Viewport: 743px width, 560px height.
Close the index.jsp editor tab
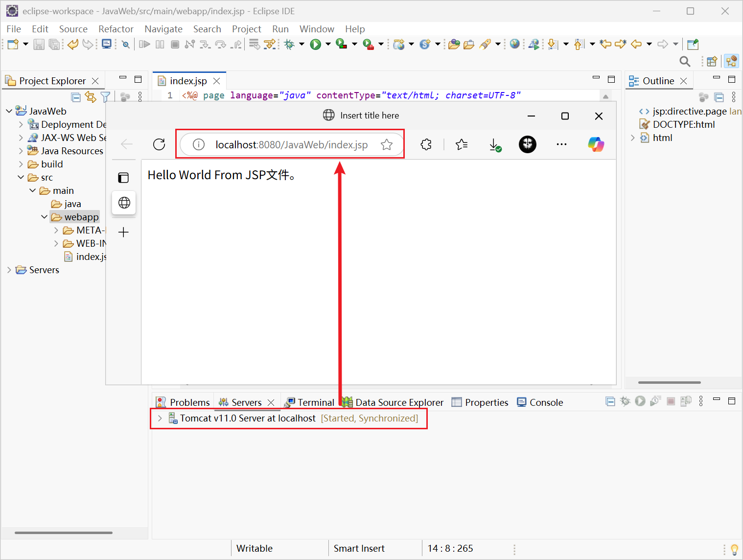217,81
